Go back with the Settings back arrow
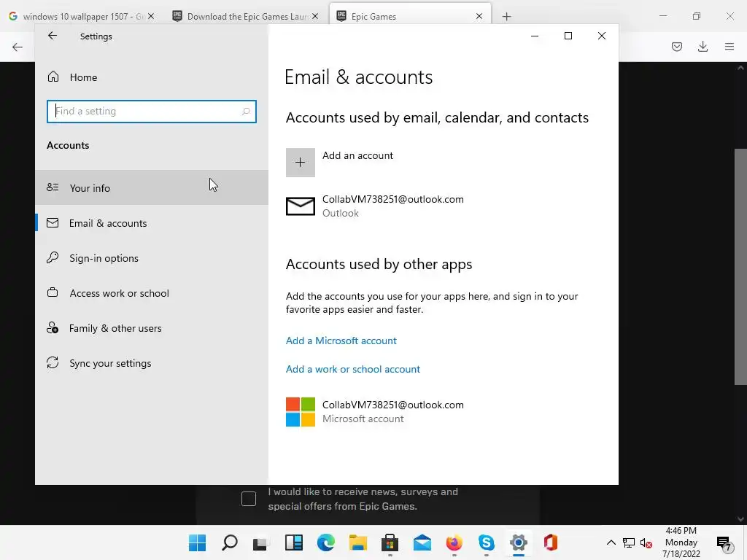This screenshot has width=747, height=560. click(x=53, y=36)
